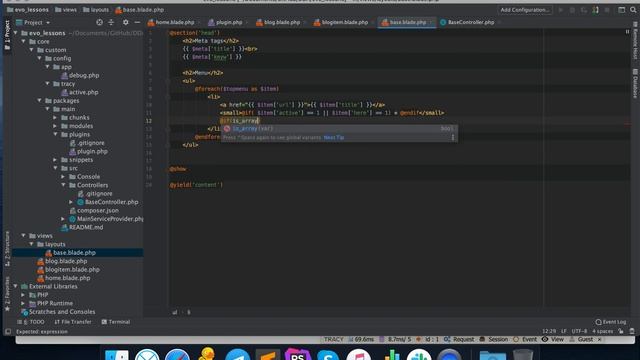Click the UTF-8 encoding in status bar
Viewport: 640px width, 360px height.
point(579,331)
